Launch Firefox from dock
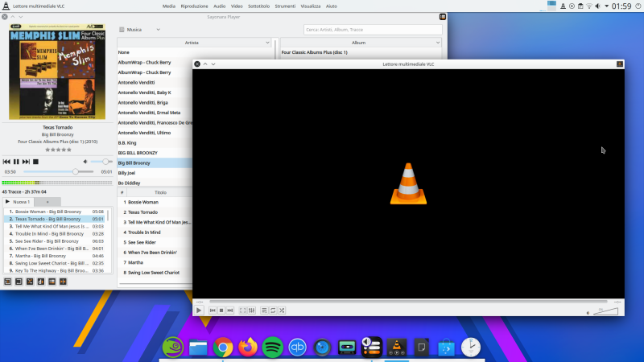 (x=248, y=348)
